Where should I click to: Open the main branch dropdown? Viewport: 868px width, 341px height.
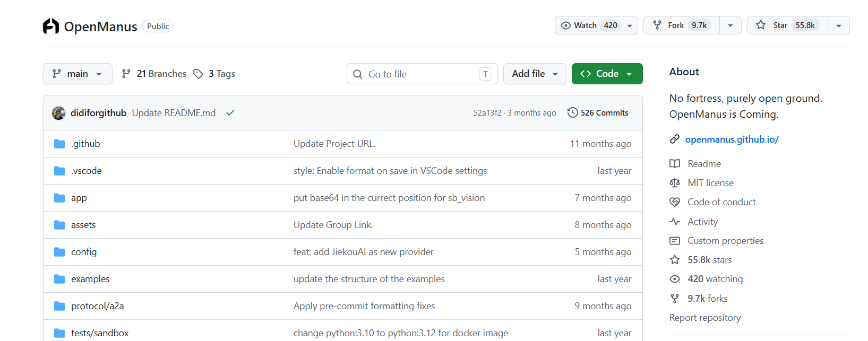pos(78,74)
